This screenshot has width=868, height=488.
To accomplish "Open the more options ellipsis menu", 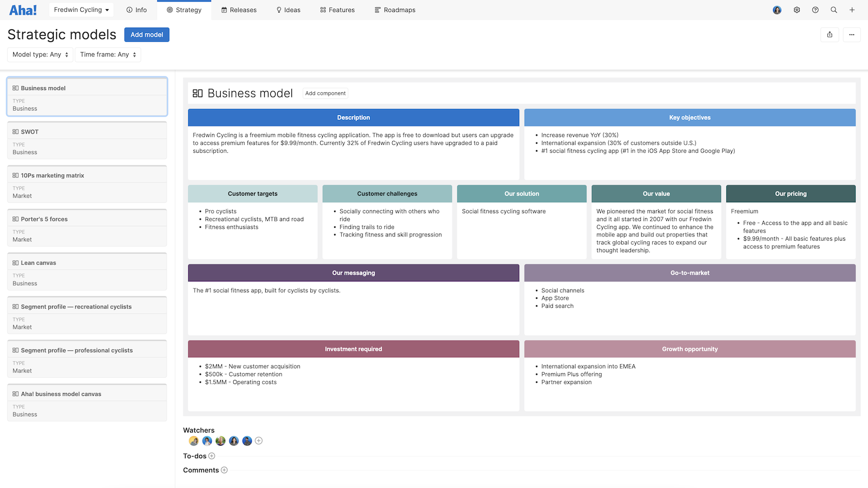I will [x=852, y=35].
